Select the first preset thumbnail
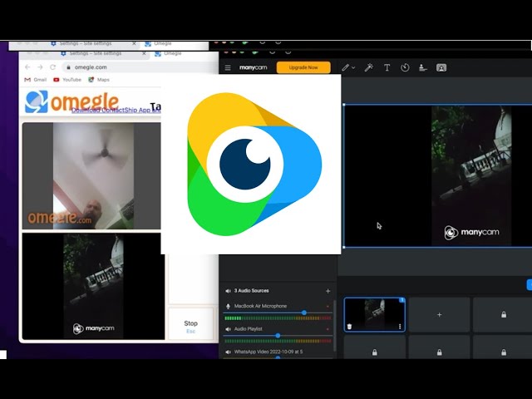This screenshot has width=532, height=399. tap(375, 314)
